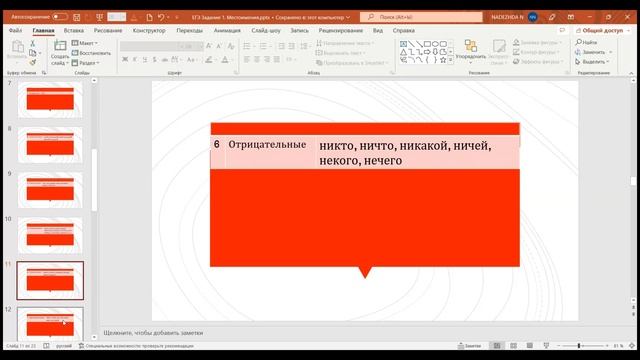Screen dimensions: 640x360
Task: Open the Рецензирование tab
Action: [340, 31]
